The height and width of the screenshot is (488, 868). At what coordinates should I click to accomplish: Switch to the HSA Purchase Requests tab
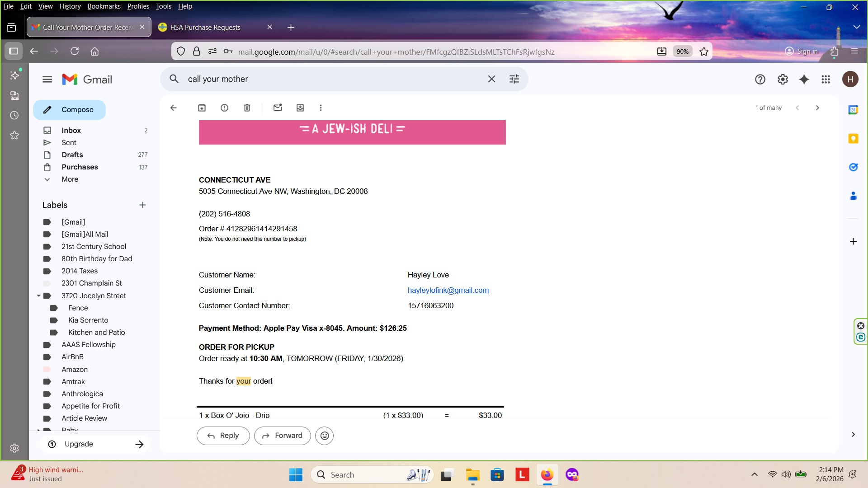[x=205, y=28]
